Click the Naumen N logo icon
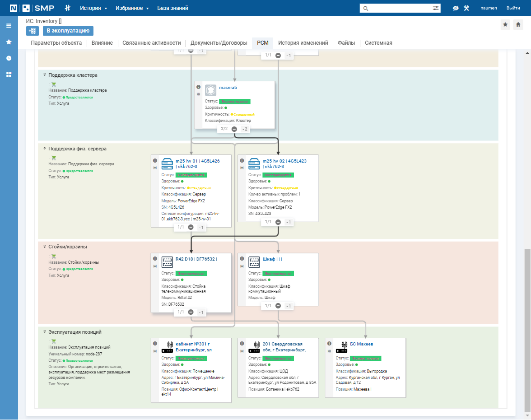 click(14, 8)
